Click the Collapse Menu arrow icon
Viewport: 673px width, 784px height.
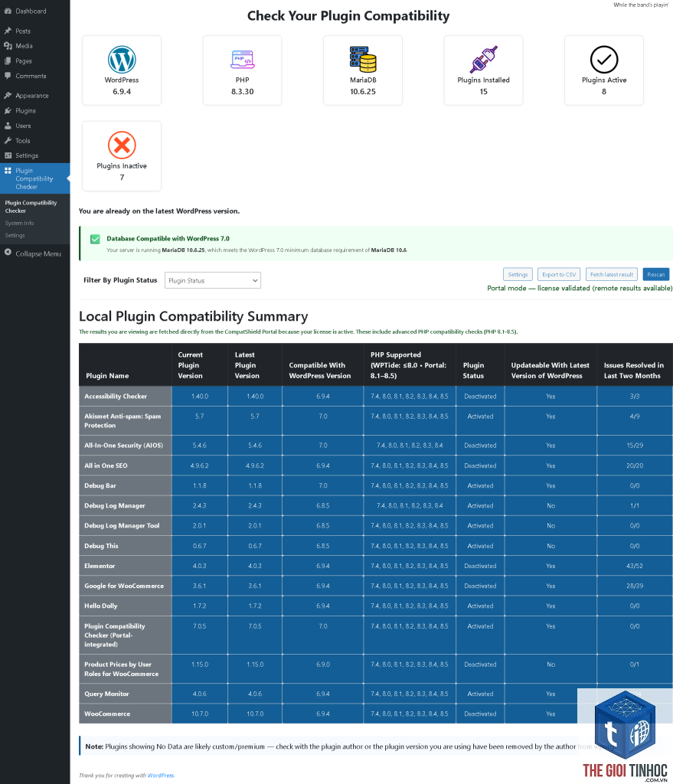(8, 253)
